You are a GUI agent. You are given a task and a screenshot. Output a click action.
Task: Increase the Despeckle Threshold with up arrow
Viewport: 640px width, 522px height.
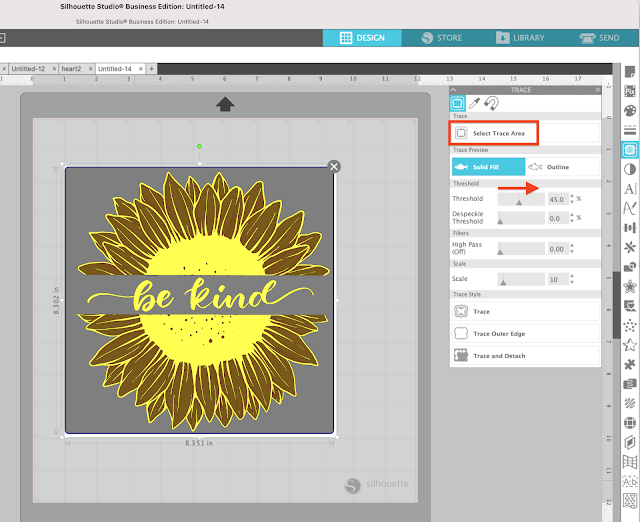click(x=572, y=215)
